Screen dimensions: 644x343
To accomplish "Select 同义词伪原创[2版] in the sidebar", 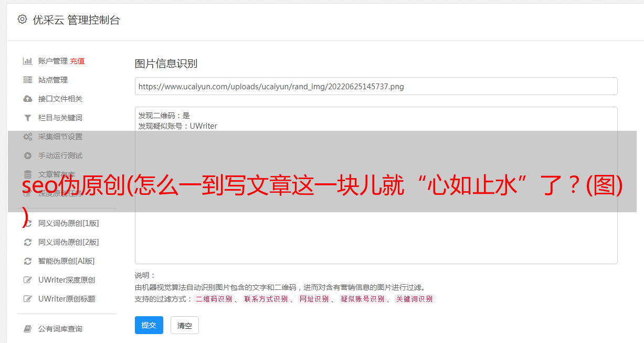I will point(69,242).
